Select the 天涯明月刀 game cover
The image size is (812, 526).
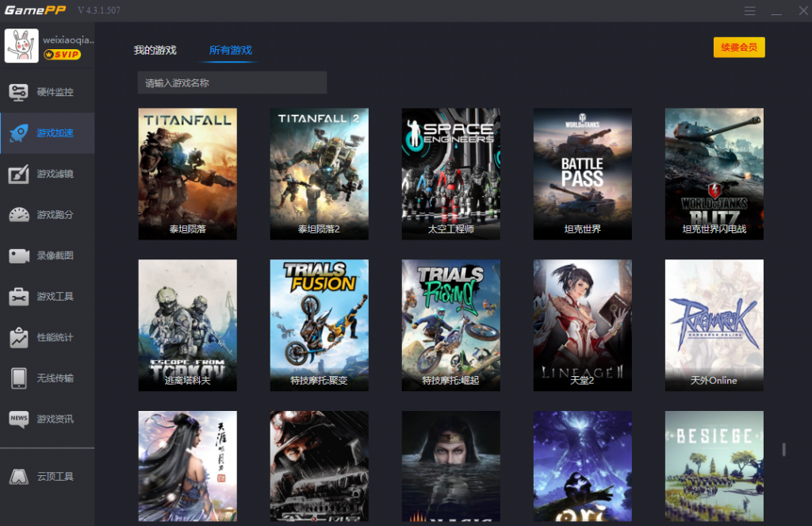(187, 466)
